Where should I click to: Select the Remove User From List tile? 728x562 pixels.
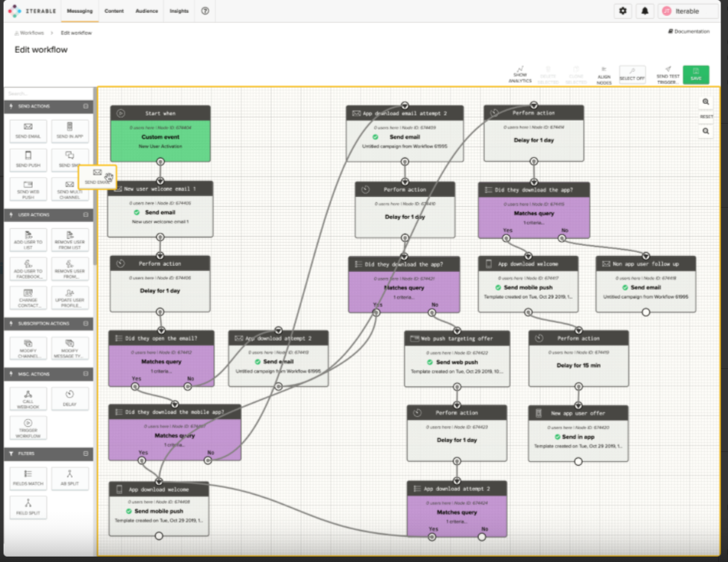[70, 240]
